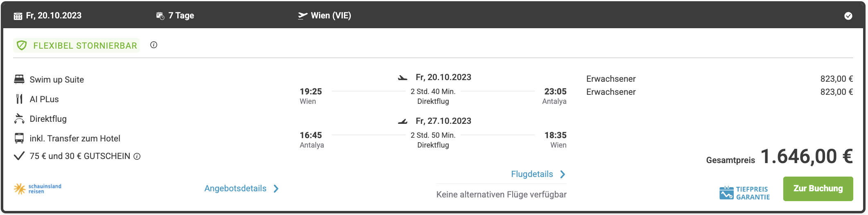Open Flugdetails link
The width and height of the screenshot is (868, 215).
click(532, 174)
